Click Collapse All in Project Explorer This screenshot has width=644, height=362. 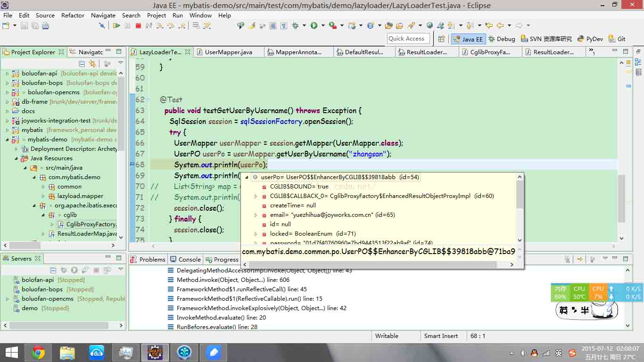click(x=82, y=64)
